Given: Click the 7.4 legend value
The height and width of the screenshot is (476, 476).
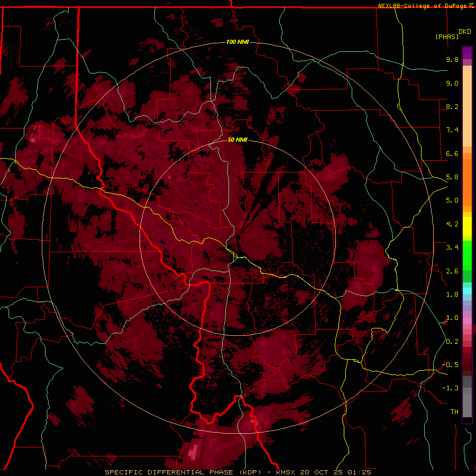Looking at the screenshot, I should pyautogui.click(x=452, y=130).
